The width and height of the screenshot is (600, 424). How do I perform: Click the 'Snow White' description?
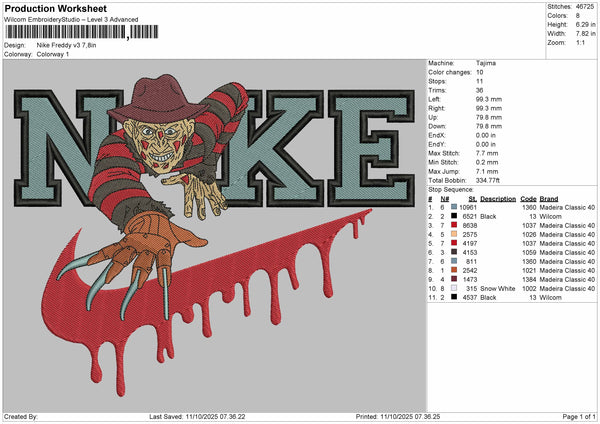pos(498,288)
